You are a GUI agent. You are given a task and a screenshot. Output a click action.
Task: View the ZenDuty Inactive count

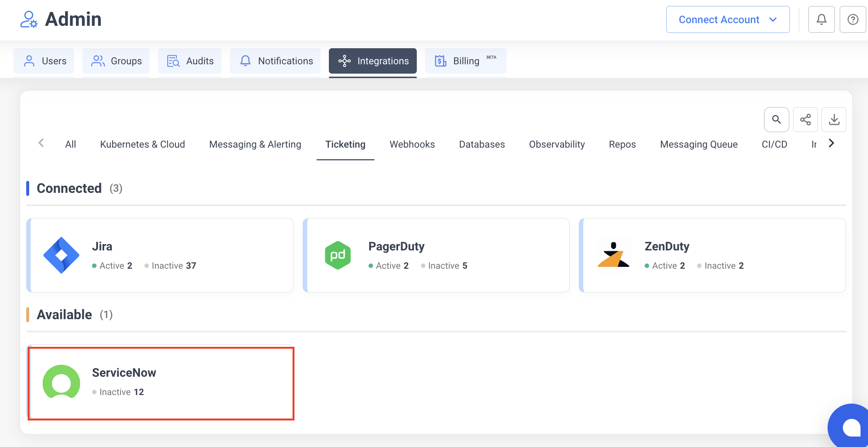tap(724, 265)
